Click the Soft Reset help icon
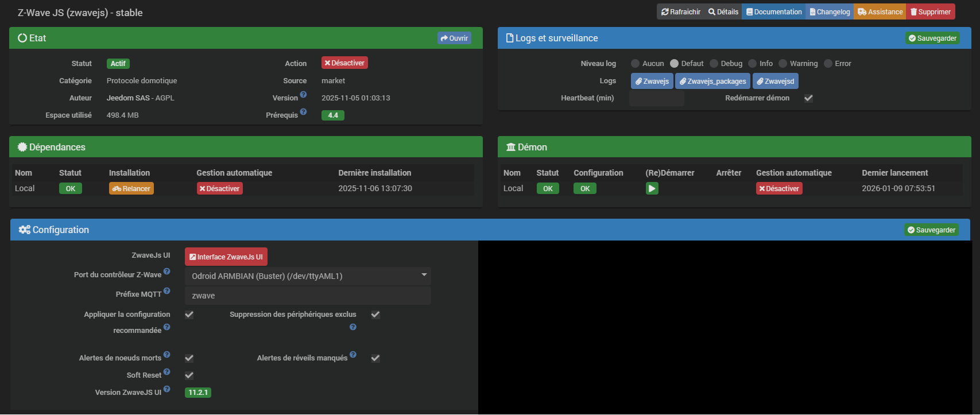The height and width of the screenshot is (415, 980). (166, 372)
